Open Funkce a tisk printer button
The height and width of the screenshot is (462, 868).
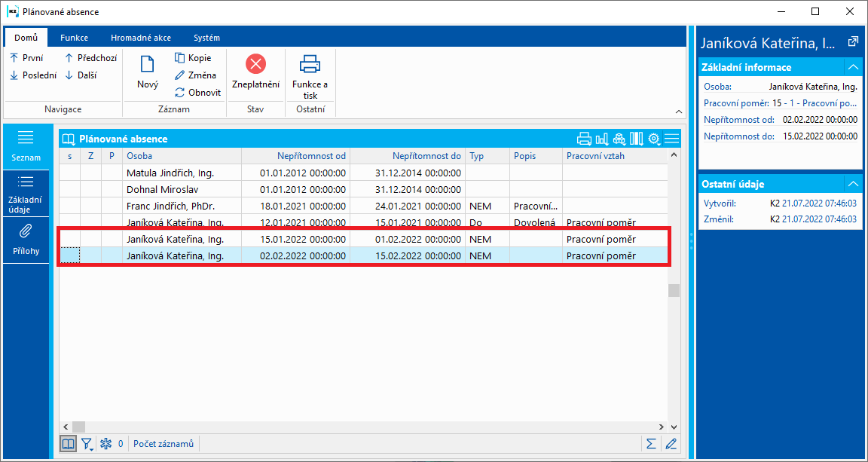point(310,76)
